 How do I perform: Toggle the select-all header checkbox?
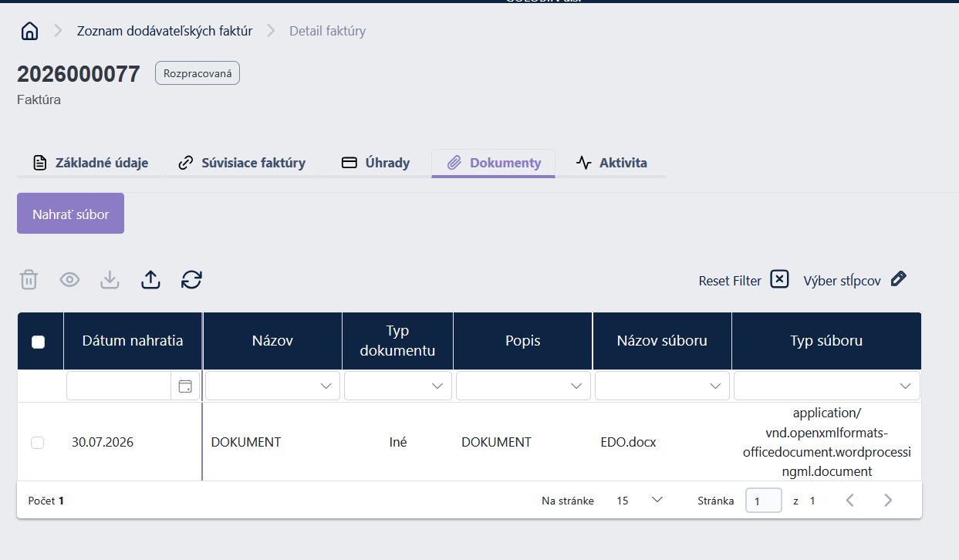click(x=38, y=342)
